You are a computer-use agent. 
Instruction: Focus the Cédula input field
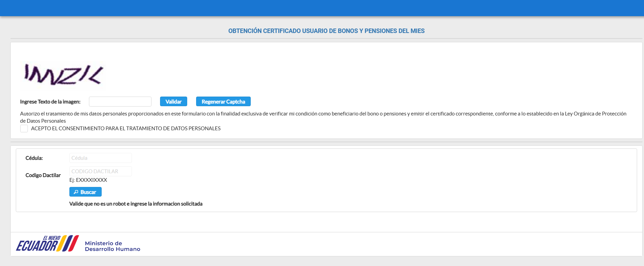coord(100,158)
